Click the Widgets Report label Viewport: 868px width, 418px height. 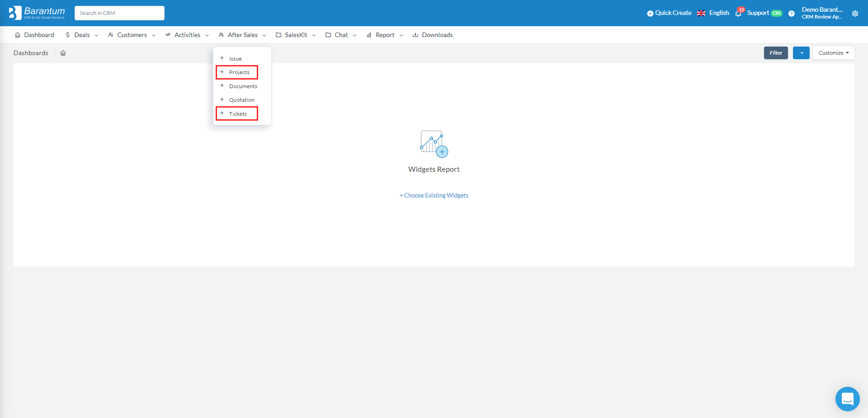click(434, 169)
